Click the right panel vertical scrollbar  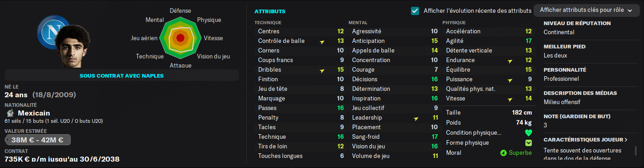coord(636,151)
